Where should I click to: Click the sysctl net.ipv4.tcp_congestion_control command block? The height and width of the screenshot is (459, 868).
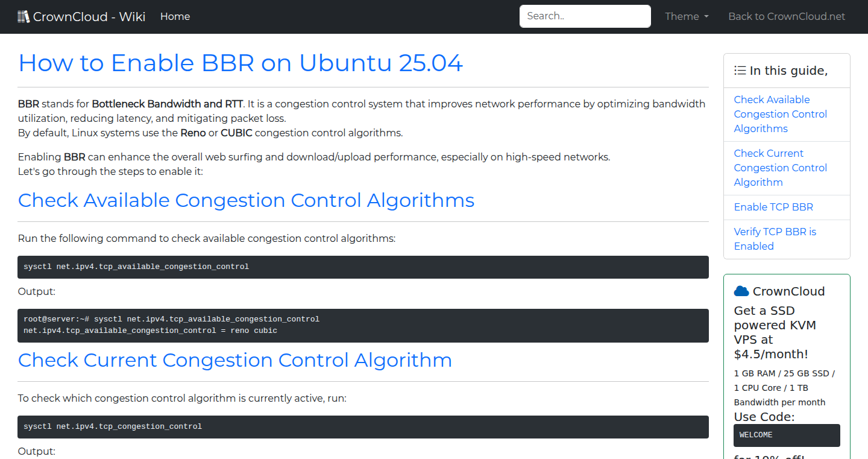click(363, 426)
